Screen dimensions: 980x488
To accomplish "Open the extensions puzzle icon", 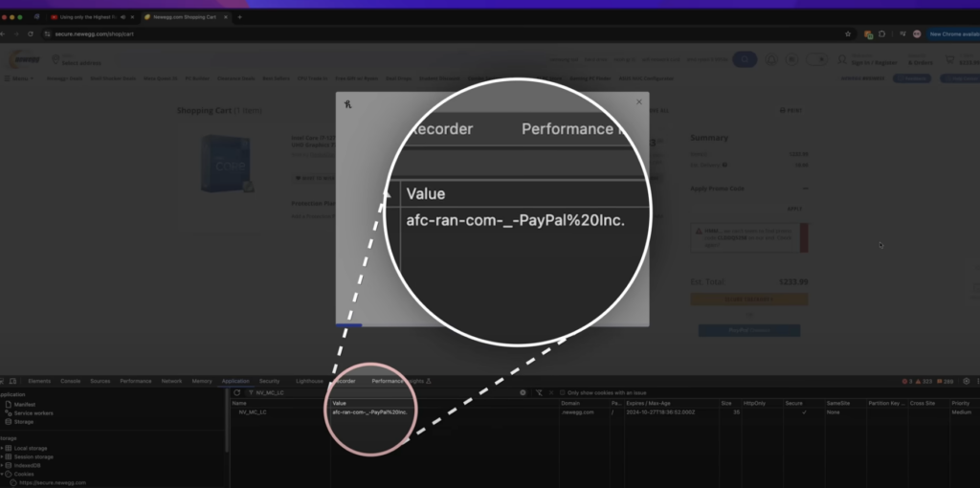I will (x=881, y=33).
